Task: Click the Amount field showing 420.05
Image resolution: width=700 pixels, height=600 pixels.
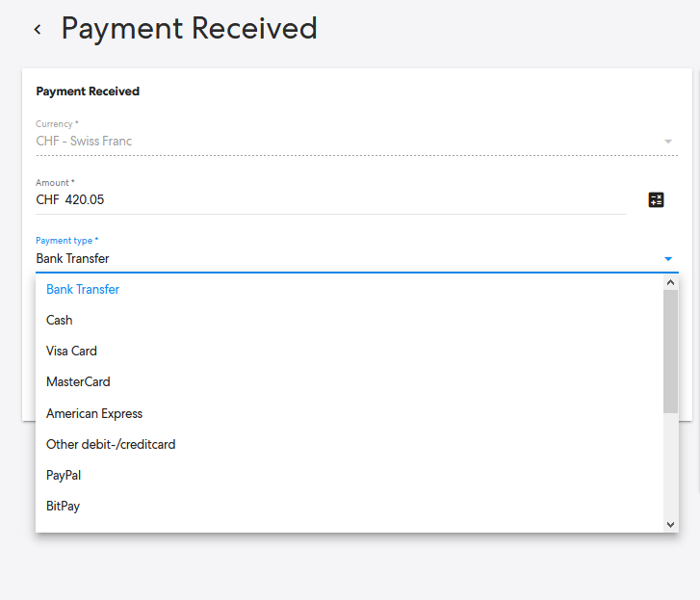Action: (x=330, y=199)
